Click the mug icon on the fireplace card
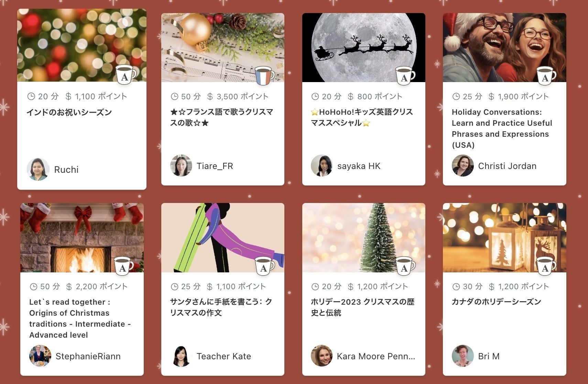The height and width of the screenshot is (384, 588). pos(123,266)
